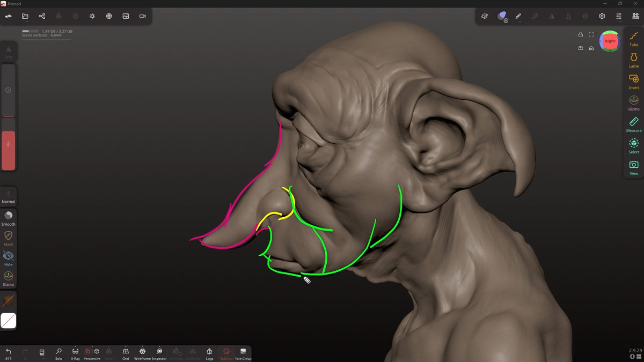Select the View tool

634,167
